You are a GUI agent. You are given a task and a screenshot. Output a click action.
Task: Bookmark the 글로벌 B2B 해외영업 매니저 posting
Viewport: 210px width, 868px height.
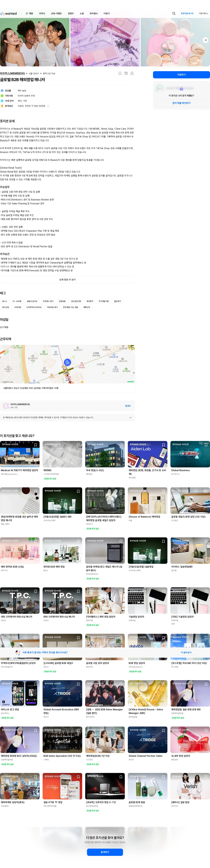point(120,73)
